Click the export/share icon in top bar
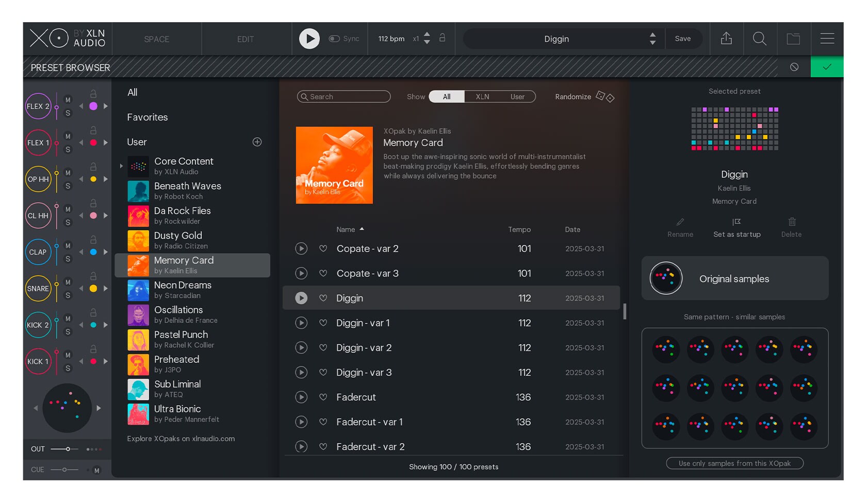Image resolution: width=868 pixels, height=503 pixels. [x=726, y=39]
